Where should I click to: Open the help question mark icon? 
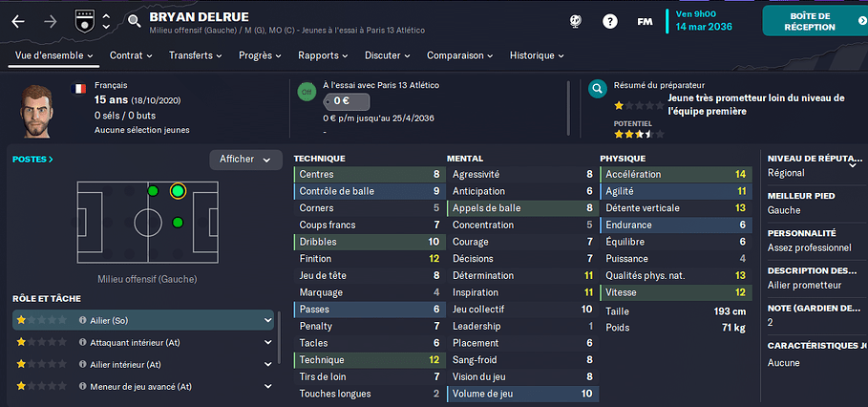610,22
